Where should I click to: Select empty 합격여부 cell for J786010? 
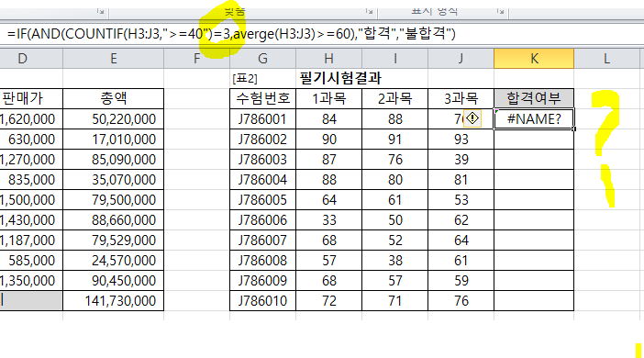[x=534, y=300]
